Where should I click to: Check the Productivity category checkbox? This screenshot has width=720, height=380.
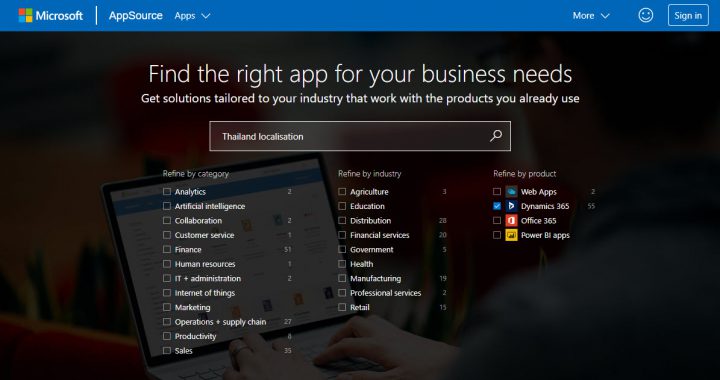[167, 336]
